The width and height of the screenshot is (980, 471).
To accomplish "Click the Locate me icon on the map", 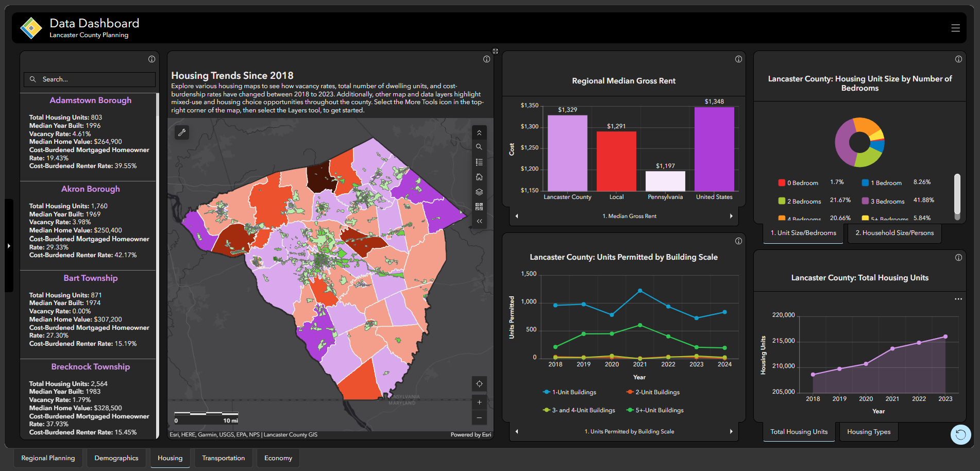I will 479,384.
